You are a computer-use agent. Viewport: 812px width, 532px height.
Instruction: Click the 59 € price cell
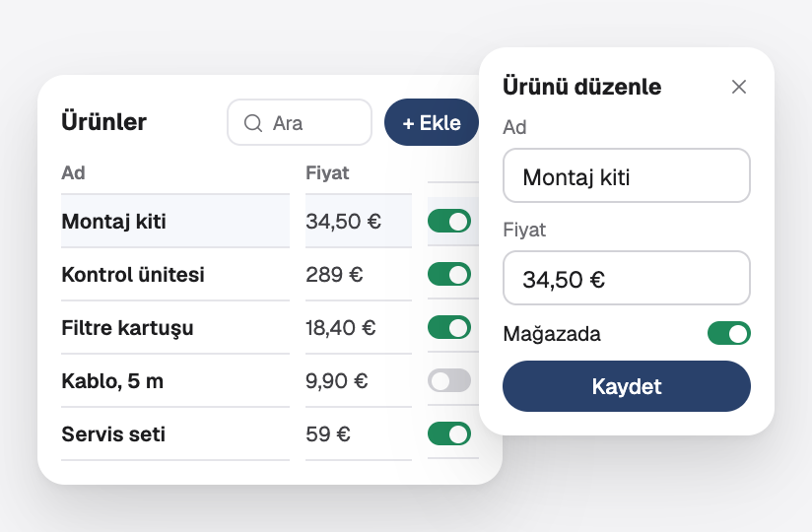pos(328,434)
